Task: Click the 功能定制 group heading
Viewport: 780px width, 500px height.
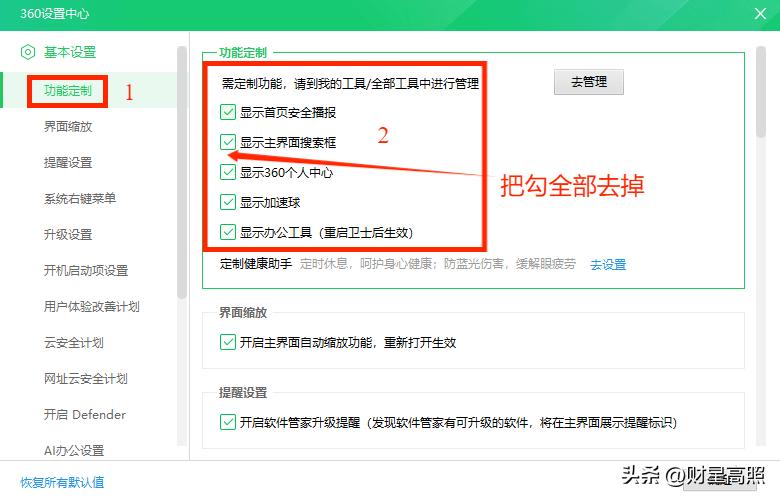Action: click(243, 52)
